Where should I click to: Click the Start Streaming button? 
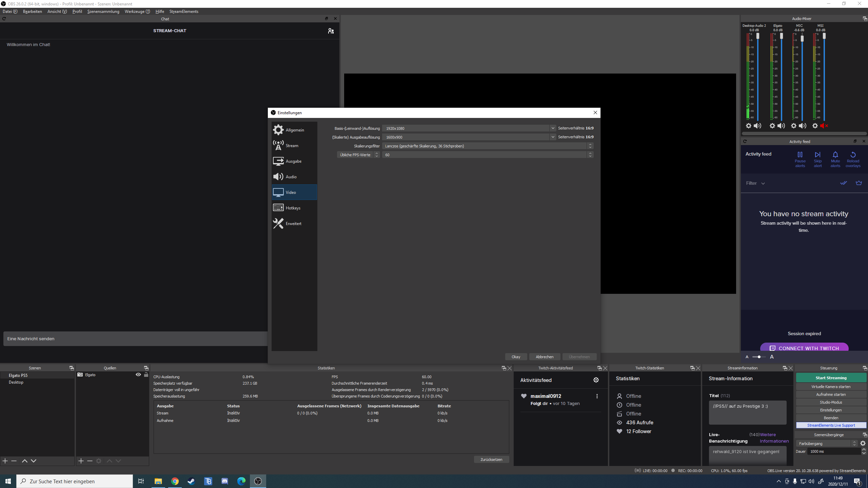point(831,378)
